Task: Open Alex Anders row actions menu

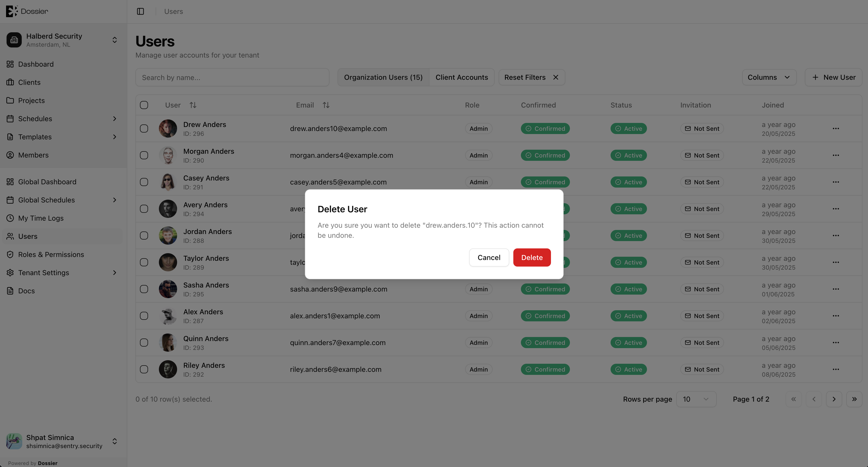Action: click(x=836, y=316)
